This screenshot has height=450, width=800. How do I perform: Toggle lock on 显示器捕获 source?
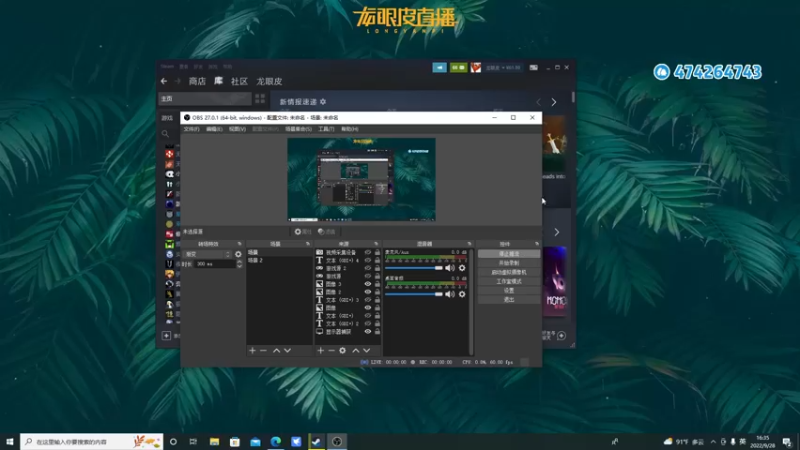(x=378, y=332)
